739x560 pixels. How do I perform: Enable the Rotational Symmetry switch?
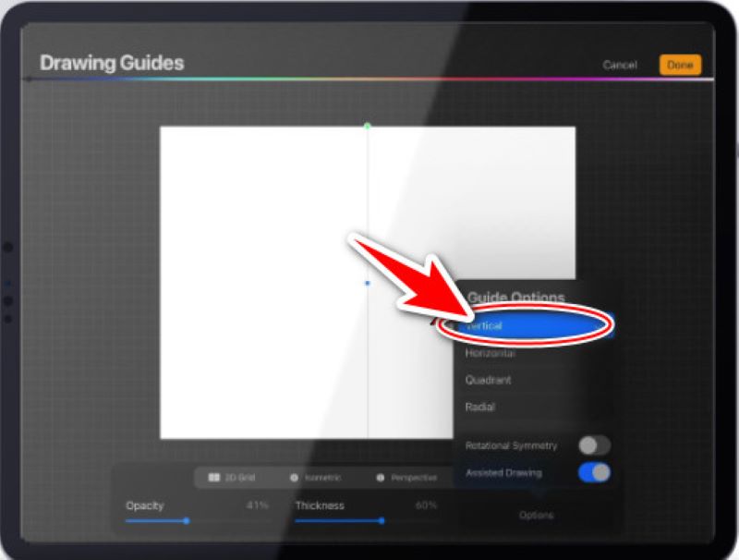[x=594, y=445]
